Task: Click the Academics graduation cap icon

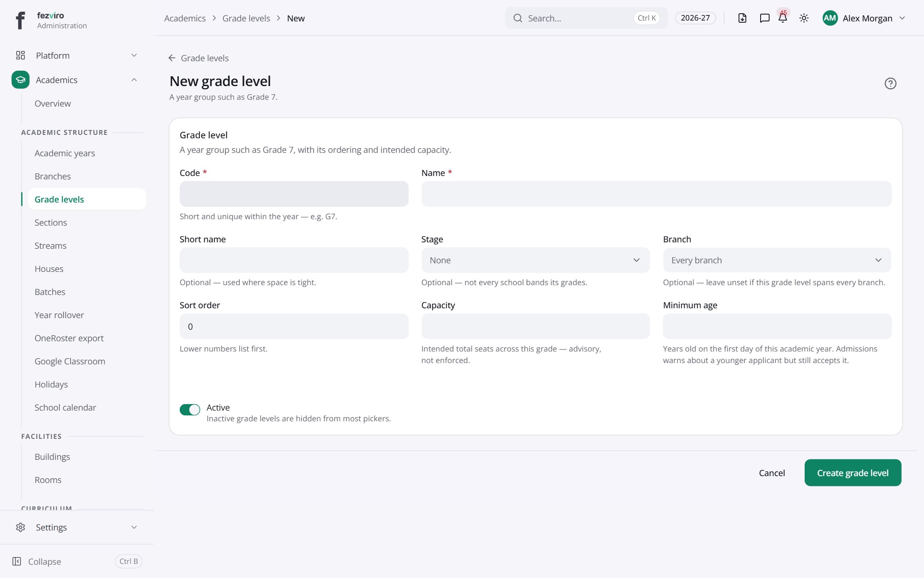Action: coord(21,80)
